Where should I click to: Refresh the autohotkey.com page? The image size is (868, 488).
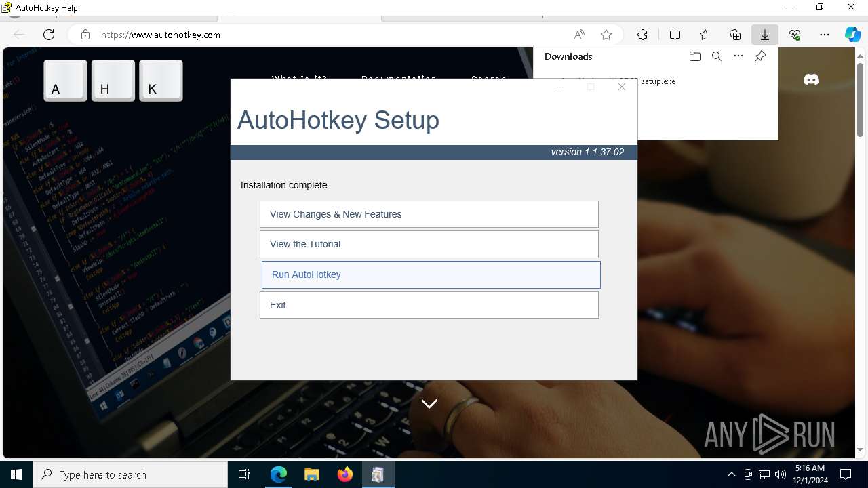(x=49, y=35)
